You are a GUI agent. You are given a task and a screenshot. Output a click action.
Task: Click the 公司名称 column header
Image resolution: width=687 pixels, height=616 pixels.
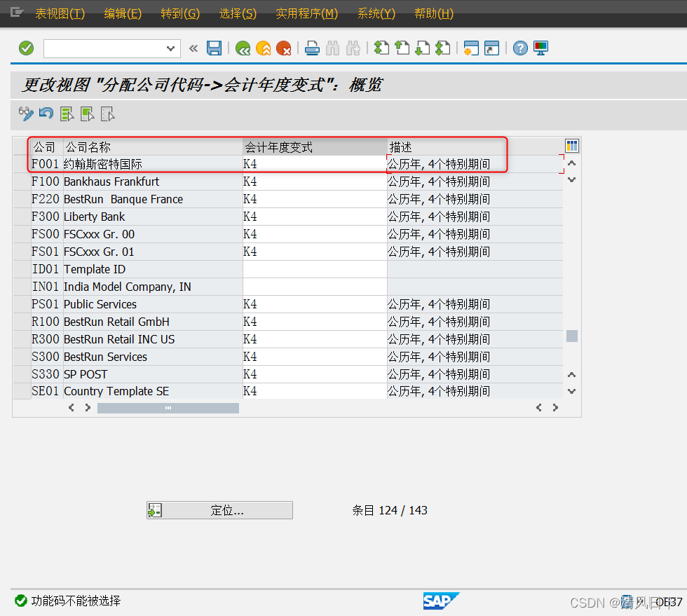(153, 146)
